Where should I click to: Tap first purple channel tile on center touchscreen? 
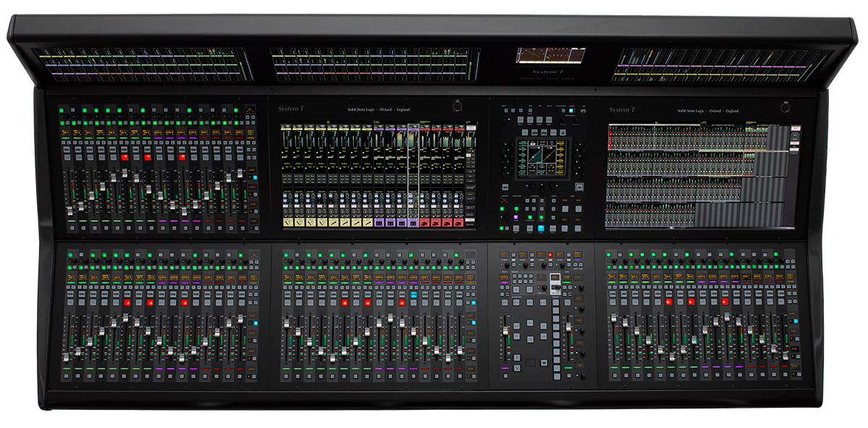coord(378,223)
